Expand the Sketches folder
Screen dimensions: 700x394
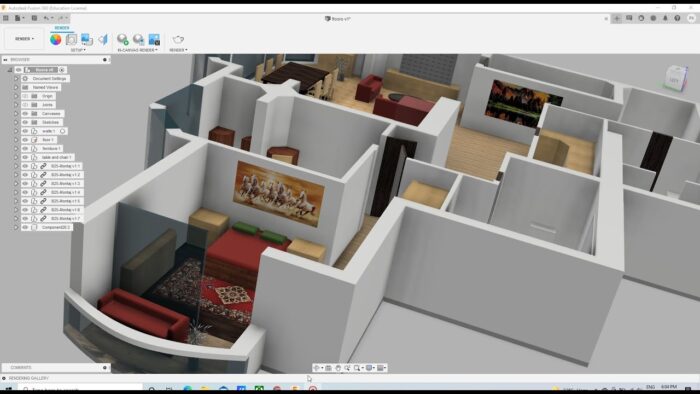[x=16, y=122]
